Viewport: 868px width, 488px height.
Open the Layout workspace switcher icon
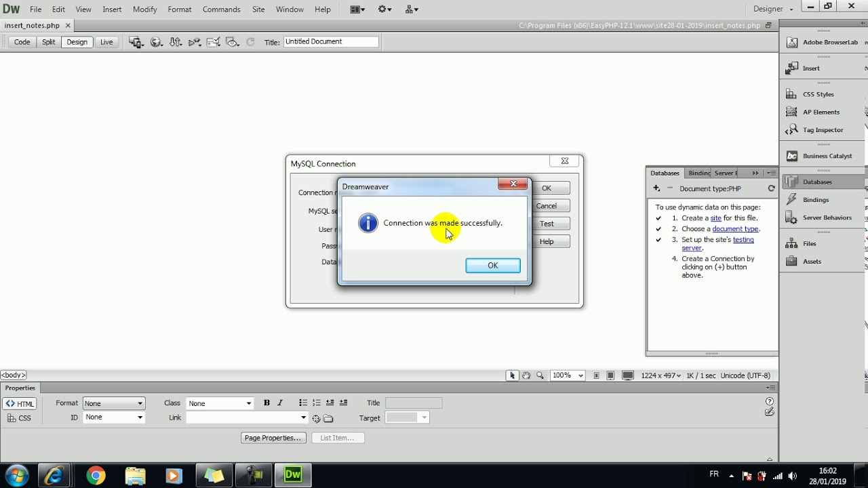pyautogui.click(x=357, y=9)
